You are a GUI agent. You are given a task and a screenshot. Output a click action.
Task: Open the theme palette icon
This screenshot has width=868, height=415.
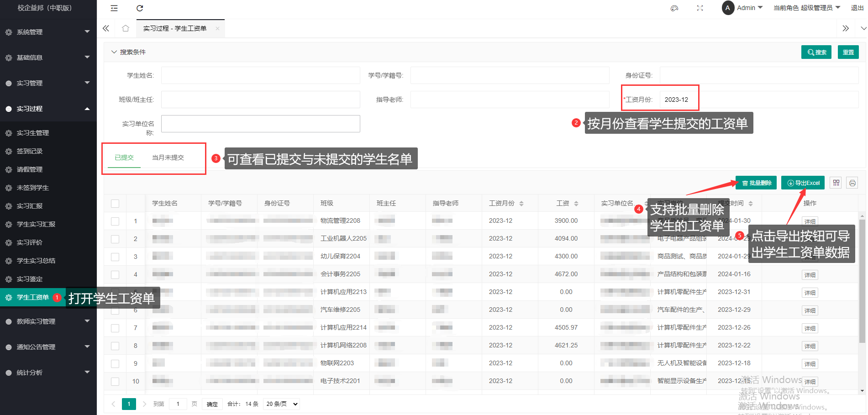point(674,8)
